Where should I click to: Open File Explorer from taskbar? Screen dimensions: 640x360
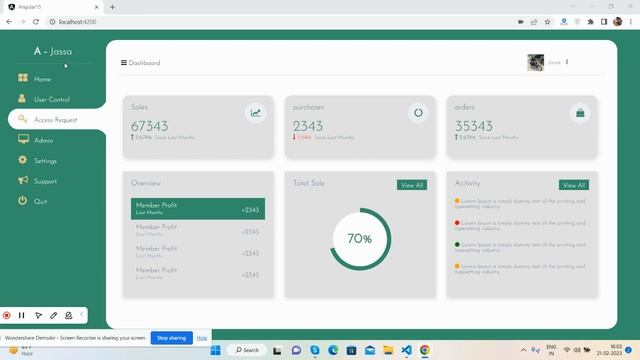tap(388, 350)
